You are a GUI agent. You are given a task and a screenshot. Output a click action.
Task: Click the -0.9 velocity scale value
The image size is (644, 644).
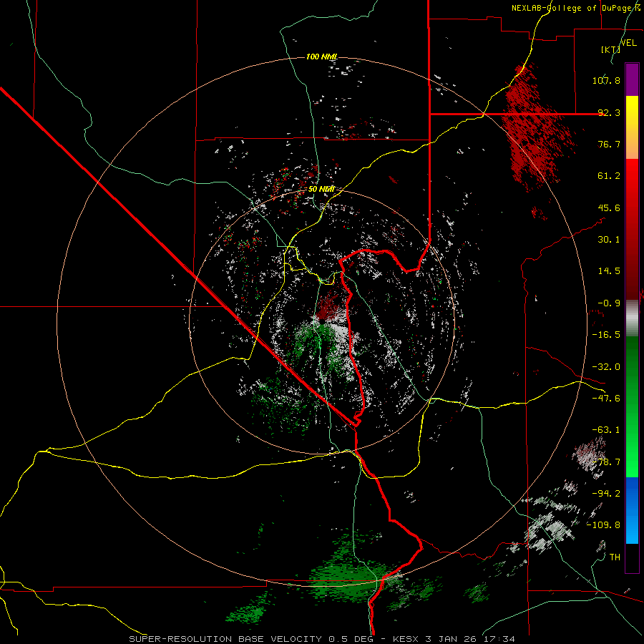click(609, 303)
